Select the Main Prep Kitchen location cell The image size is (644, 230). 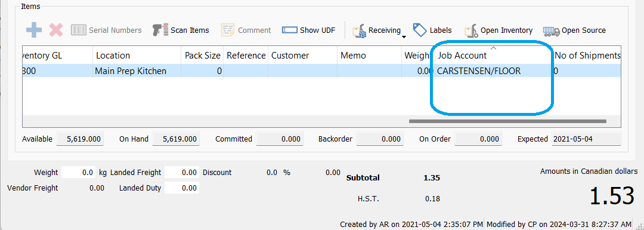(137, 70)
